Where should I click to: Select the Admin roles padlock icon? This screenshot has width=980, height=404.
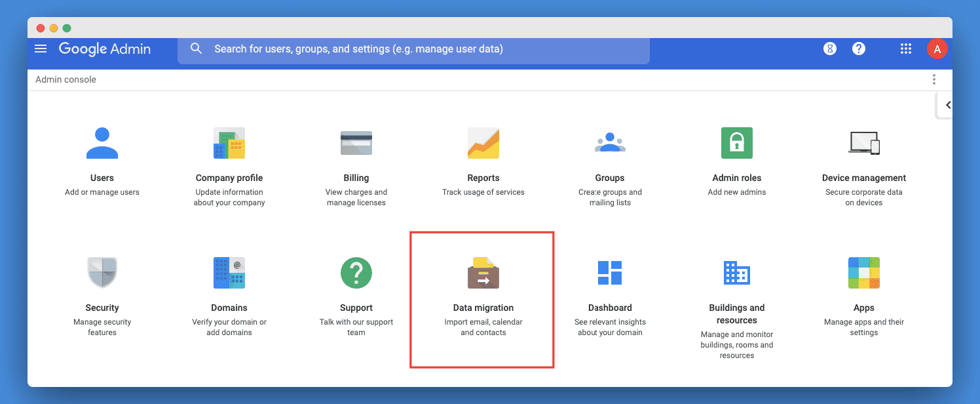(736, 143)
